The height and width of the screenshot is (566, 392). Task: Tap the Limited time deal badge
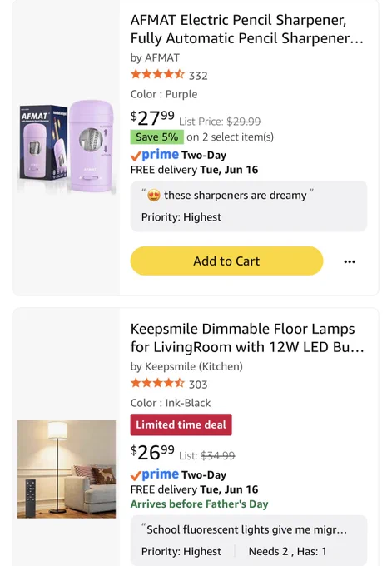pos(181,424)
